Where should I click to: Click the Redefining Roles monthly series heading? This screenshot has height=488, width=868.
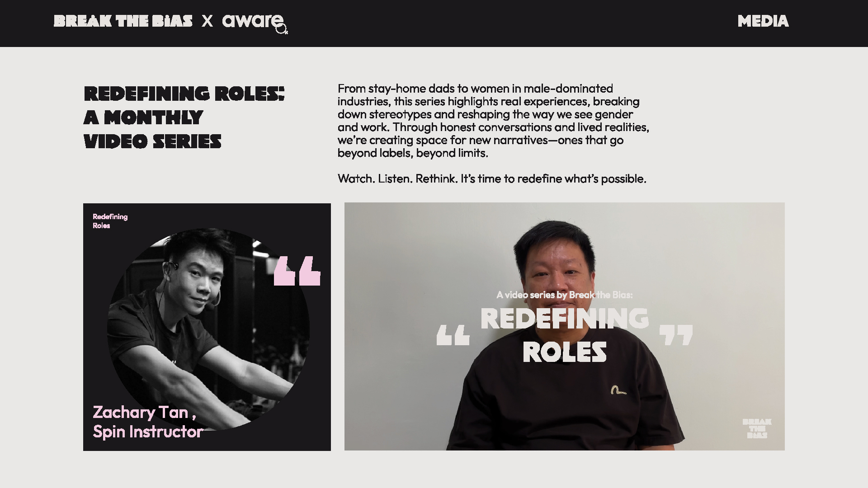tap(184, 117)
